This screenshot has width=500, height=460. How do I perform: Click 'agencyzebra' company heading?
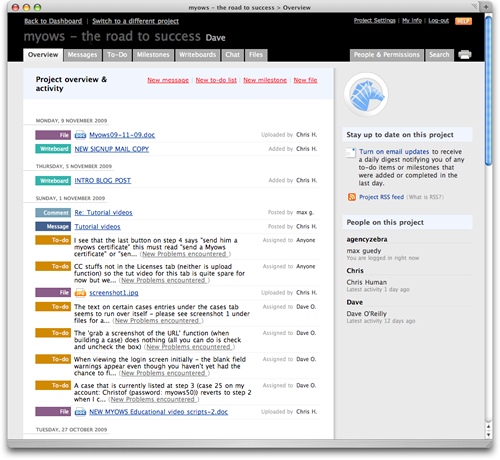367,239
